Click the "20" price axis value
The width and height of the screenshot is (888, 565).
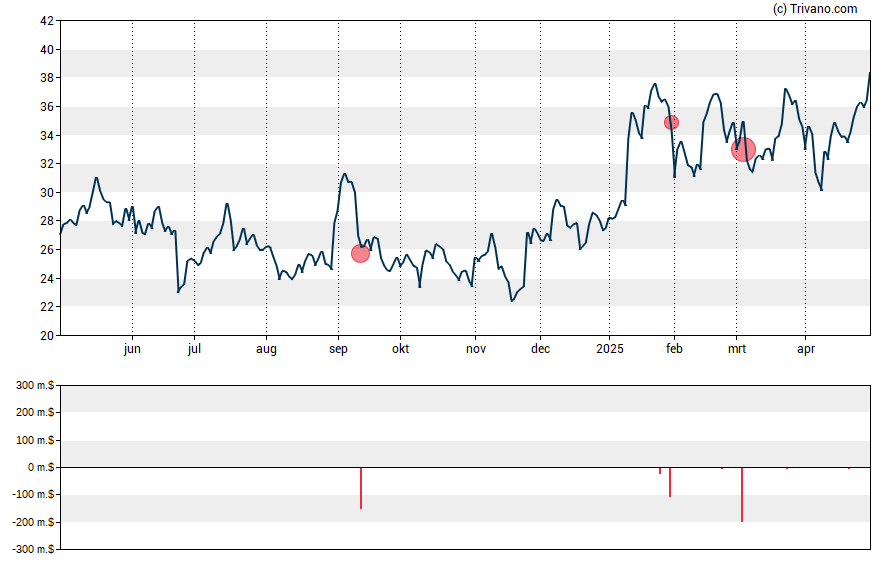(47, 336)
